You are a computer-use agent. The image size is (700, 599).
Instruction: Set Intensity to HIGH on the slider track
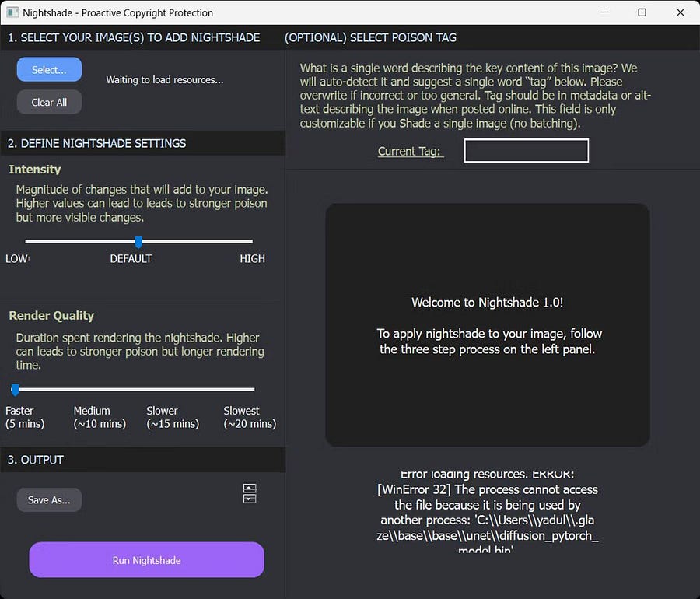click(x=250, y=241)
